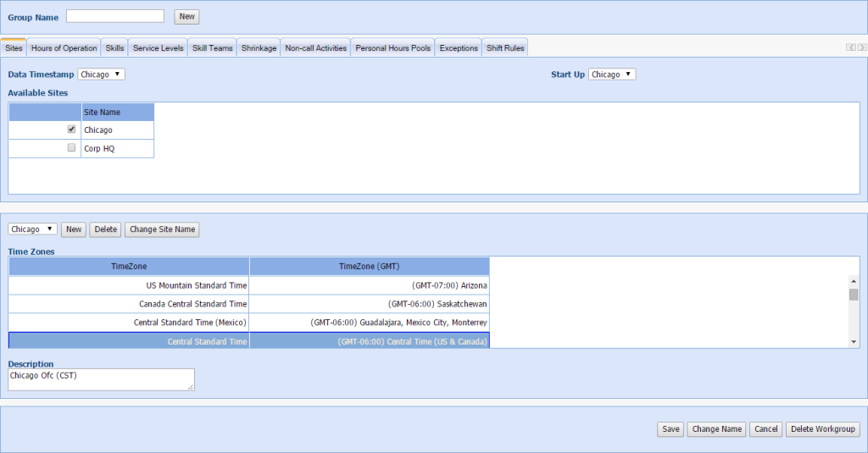
Task: Click time zone list scroll down arrow
Action: [x=854, y=341]
